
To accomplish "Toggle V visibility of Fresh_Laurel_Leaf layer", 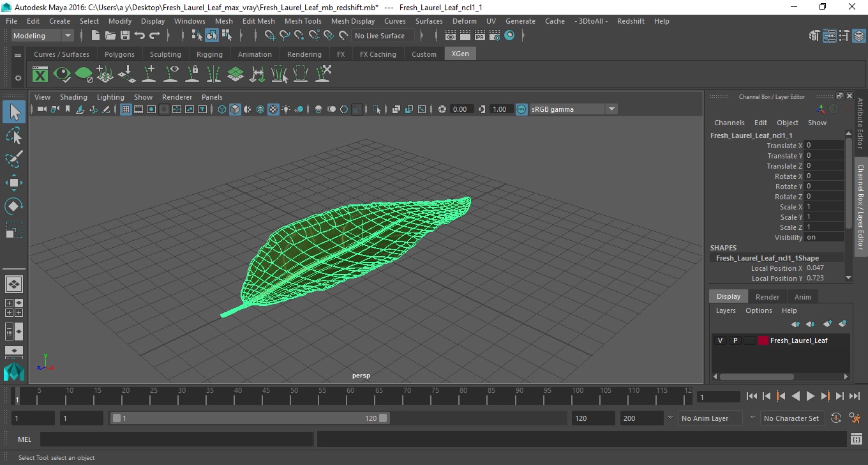I will click(x=720, y=340).
